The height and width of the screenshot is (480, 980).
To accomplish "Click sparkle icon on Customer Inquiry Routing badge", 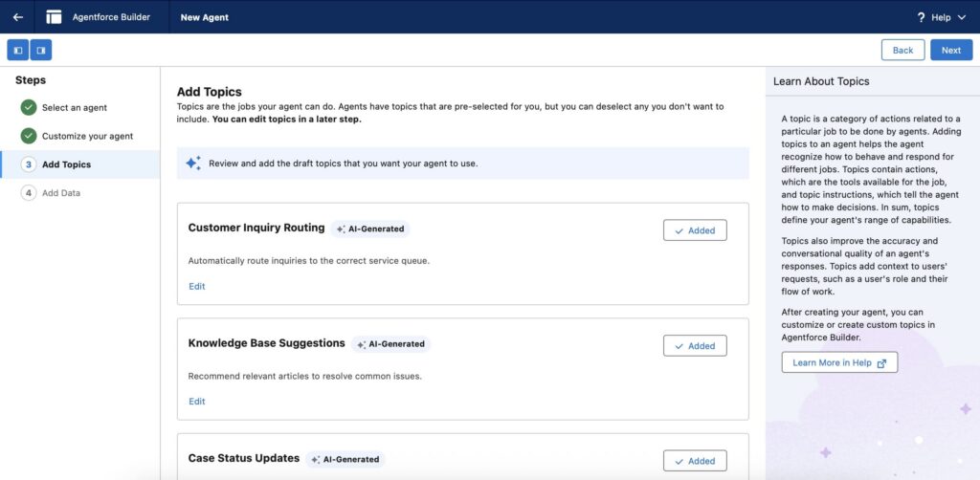I will coord(342,229).
